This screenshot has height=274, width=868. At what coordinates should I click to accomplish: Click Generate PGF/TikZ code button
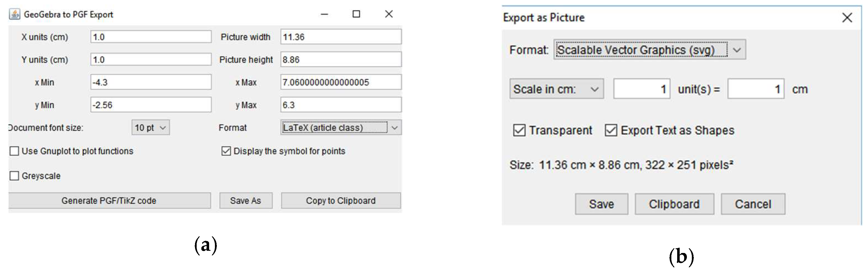(109, 201)
